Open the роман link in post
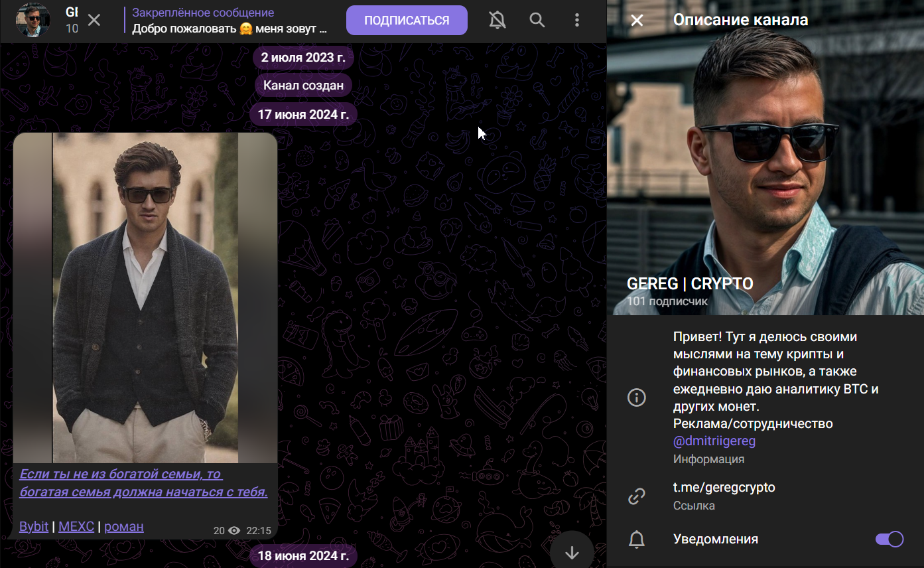This screenshot has width=924, height=568. (x=124, y=527)
